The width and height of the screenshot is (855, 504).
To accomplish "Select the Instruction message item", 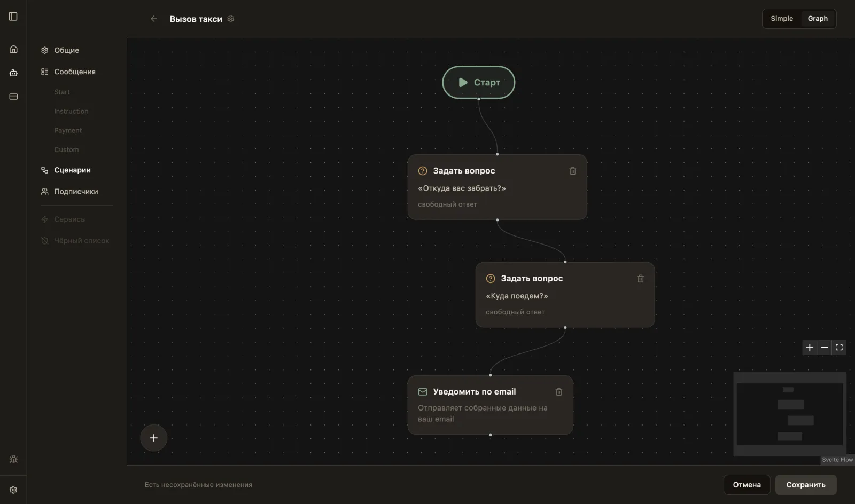I will (71, 111).
